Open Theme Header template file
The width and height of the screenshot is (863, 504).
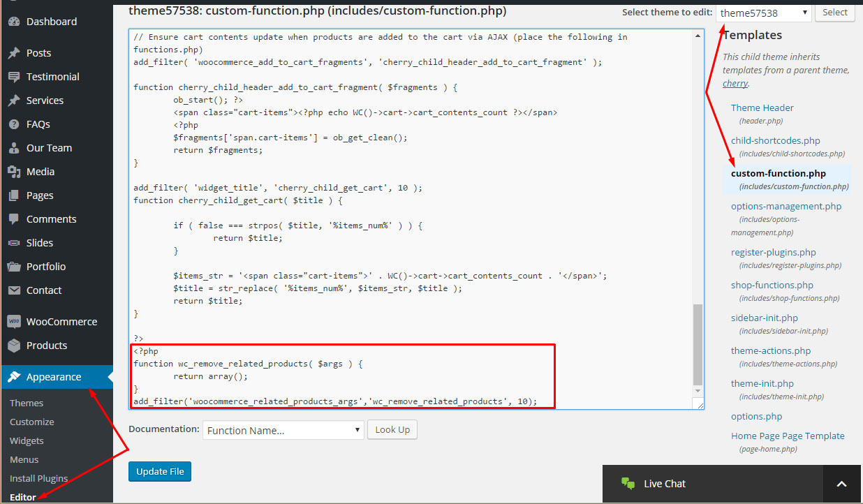point(762,108)
